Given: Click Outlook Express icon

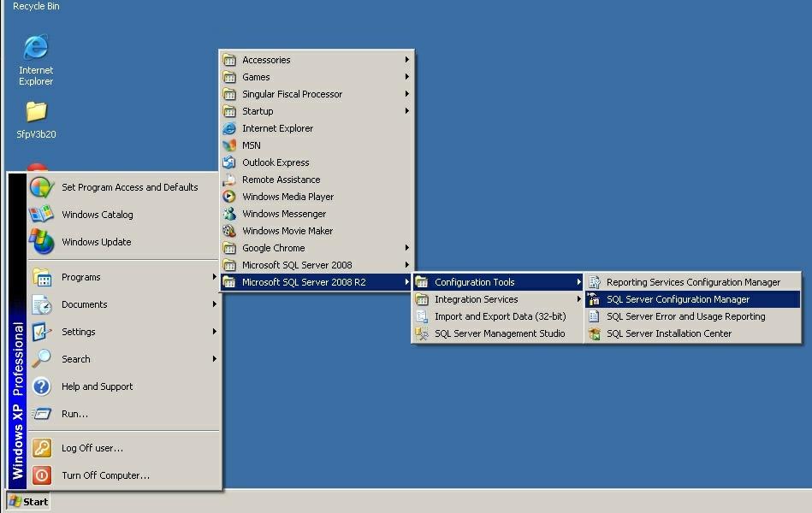Looking at the screenshot, I should 229,162.
